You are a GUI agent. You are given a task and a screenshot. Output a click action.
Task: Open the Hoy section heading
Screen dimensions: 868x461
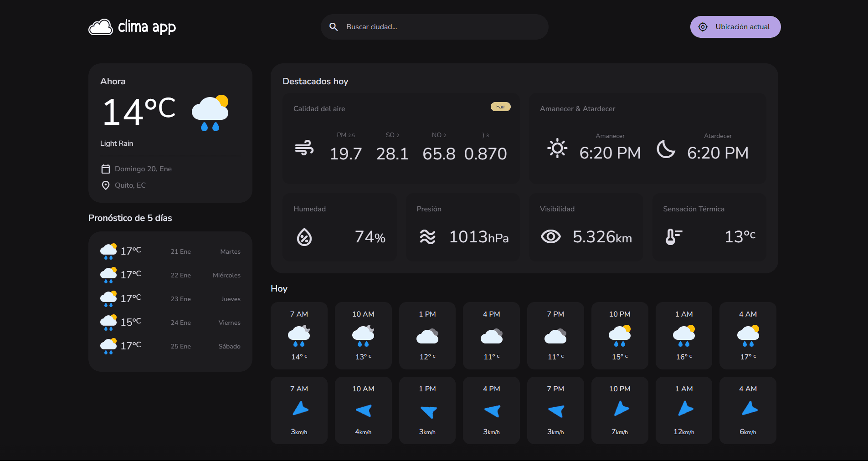(x=279, y=288)
